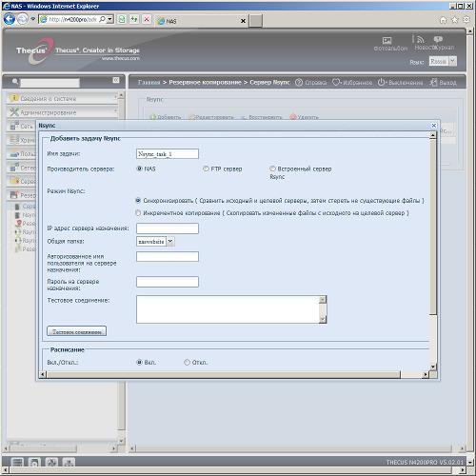Open the language dropdown in header
The image size is (476, 476).
[453, 61]
